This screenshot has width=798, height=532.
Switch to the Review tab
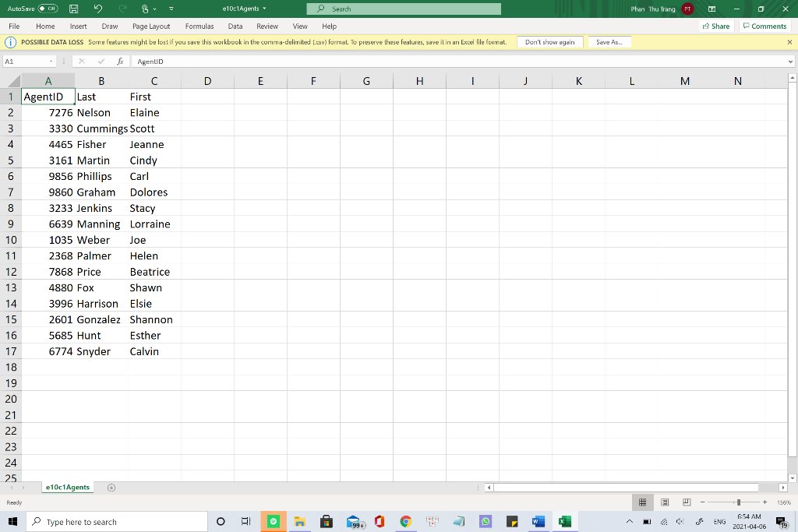tap(267, 26)
